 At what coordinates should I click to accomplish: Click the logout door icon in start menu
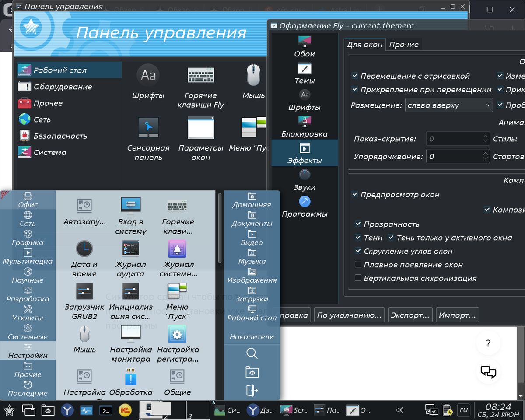252,390
